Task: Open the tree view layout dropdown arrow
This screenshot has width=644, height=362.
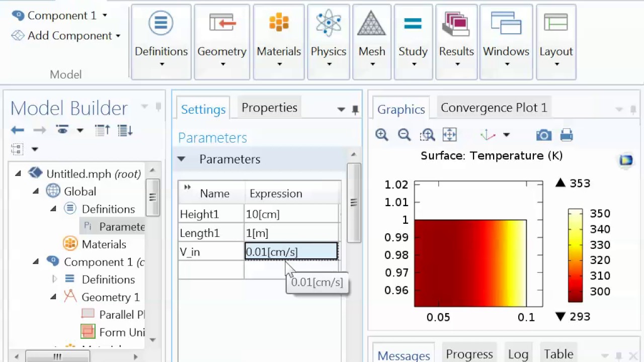Action: click(35, 149)
